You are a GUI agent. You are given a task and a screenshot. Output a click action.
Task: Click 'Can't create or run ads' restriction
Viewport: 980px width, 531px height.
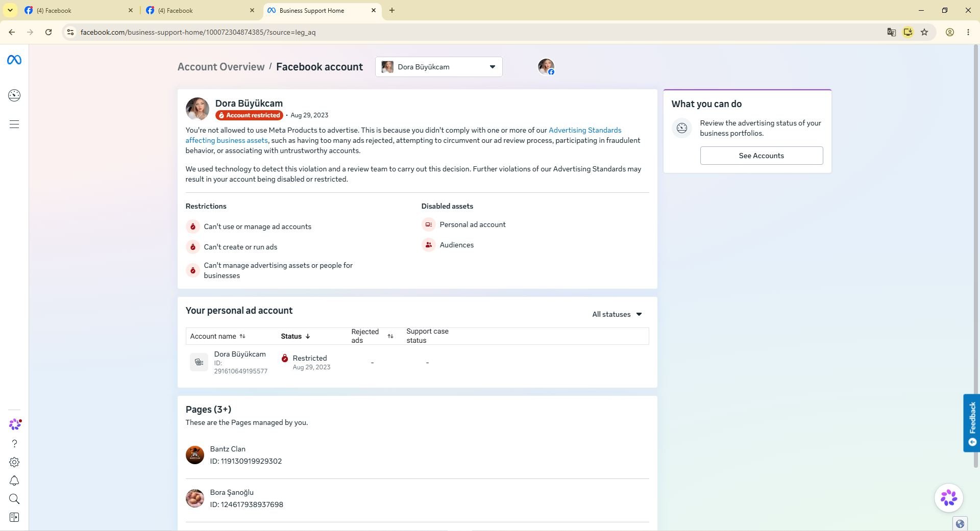240,247
